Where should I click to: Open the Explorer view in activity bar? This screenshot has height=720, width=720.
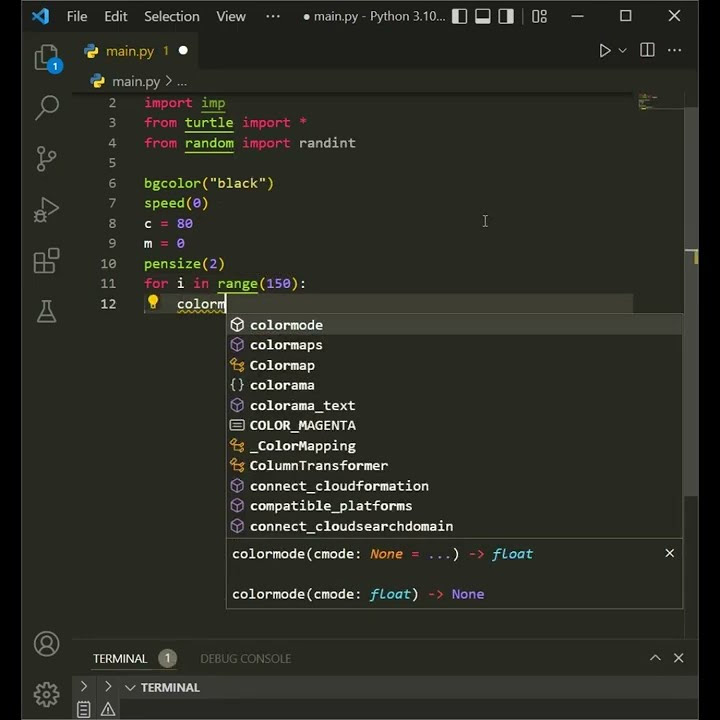pos(47,58)
